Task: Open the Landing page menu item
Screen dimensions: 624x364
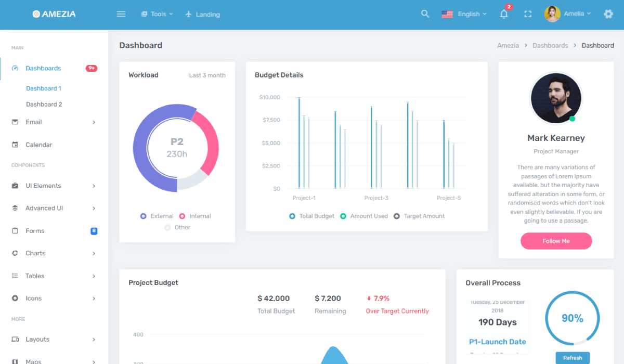Action: tap(203, 14)
